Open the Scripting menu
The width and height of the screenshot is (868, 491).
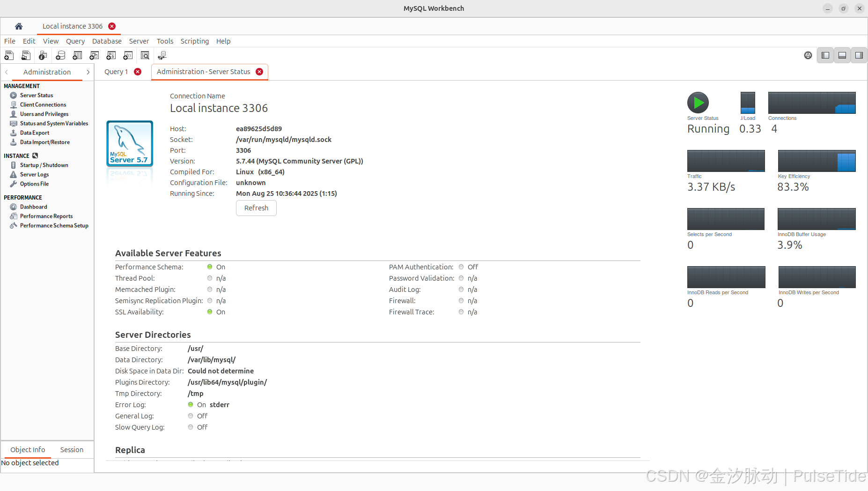tap(195, 41)
